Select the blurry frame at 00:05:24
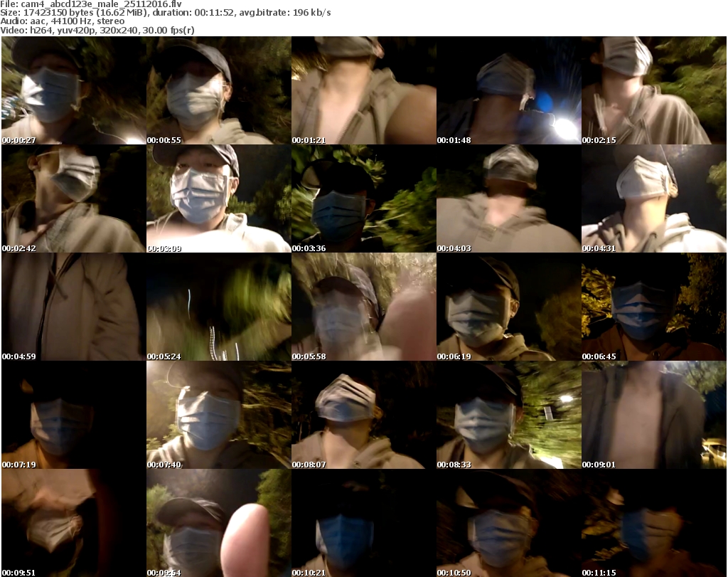This screenshot has height=577, width=728. [x=219, y=307]
